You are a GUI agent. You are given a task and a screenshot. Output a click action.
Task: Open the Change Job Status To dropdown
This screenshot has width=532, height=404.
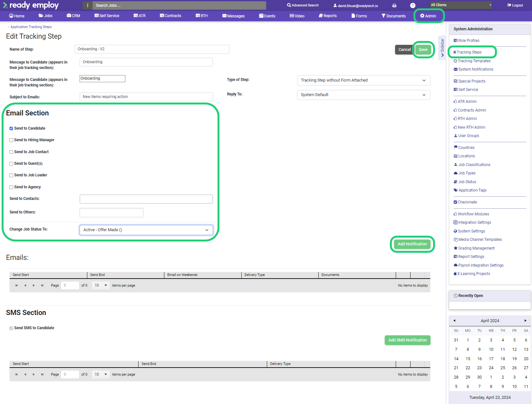pyautogui.click(x=146, y=230)
